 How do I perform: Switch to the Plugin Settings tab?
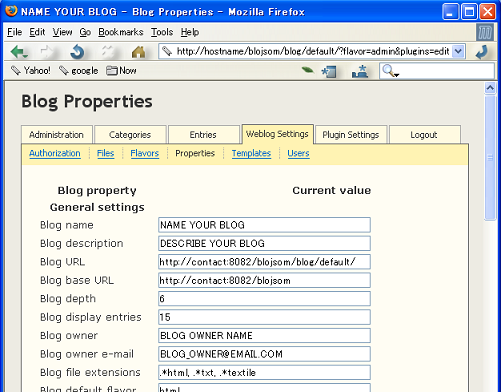point(351,135)
